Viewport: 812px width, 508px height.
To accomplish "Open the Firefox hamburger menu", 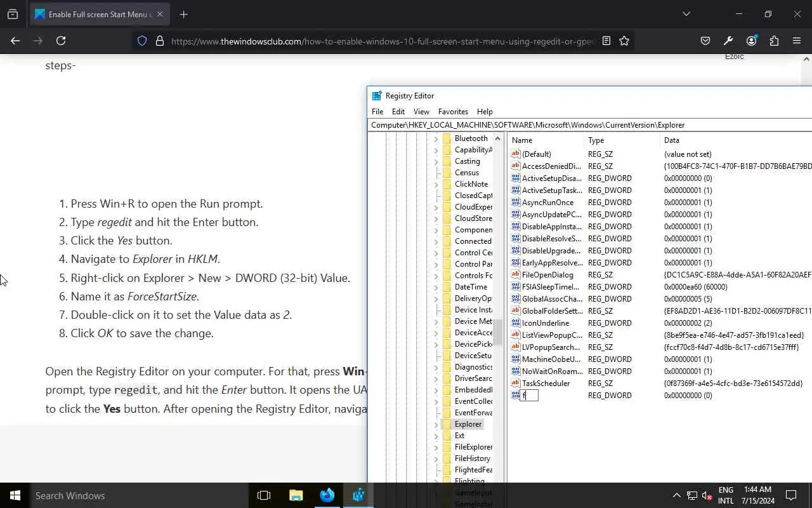I will [797, 41].
